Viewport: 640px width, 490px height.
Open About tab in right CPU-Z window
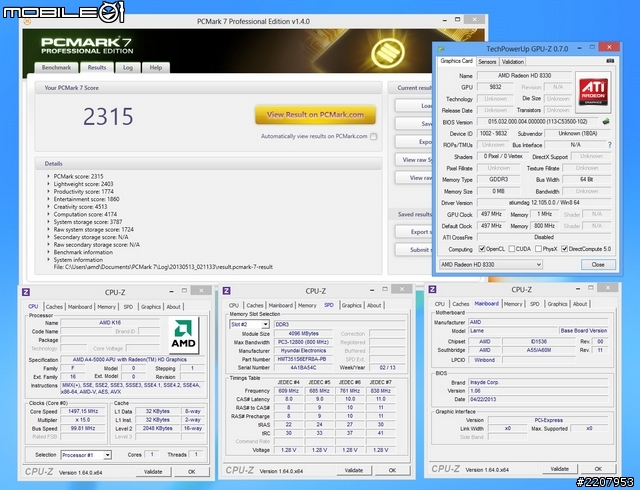[580, 304]
